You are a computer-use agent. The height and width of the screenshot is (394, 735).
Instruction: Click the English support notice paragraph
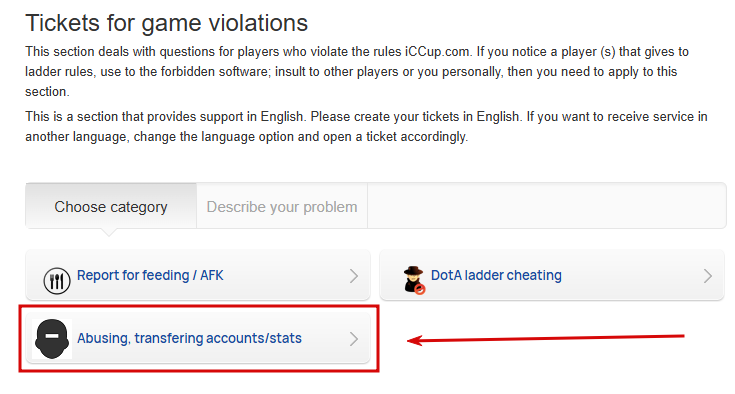[366, 126]
